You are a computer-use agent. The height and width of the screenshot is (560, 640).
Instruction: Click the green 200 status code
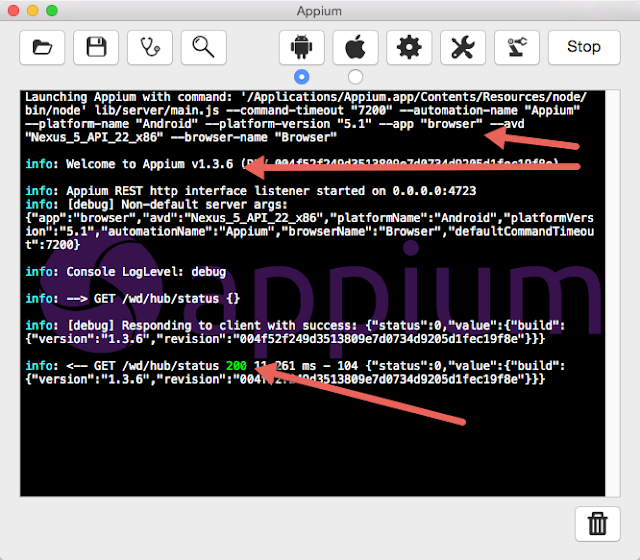coord(236,366)
